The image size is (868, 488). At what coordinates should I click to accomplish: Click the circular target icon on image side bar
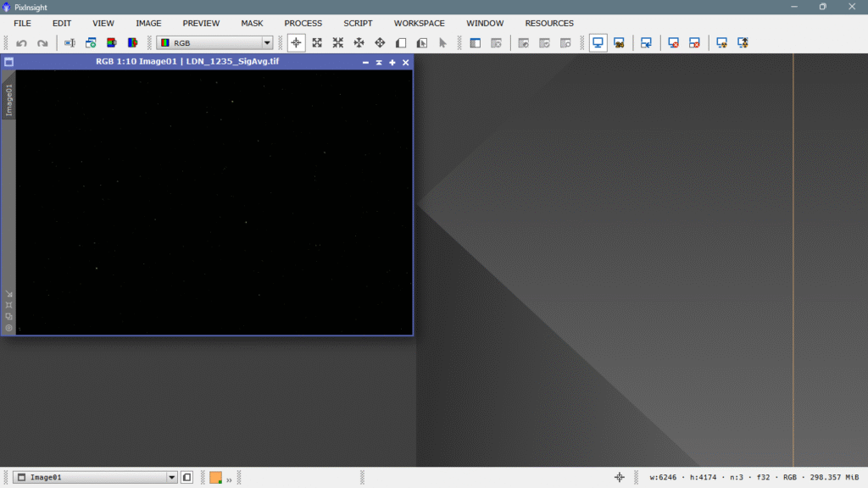click(8, 328)
